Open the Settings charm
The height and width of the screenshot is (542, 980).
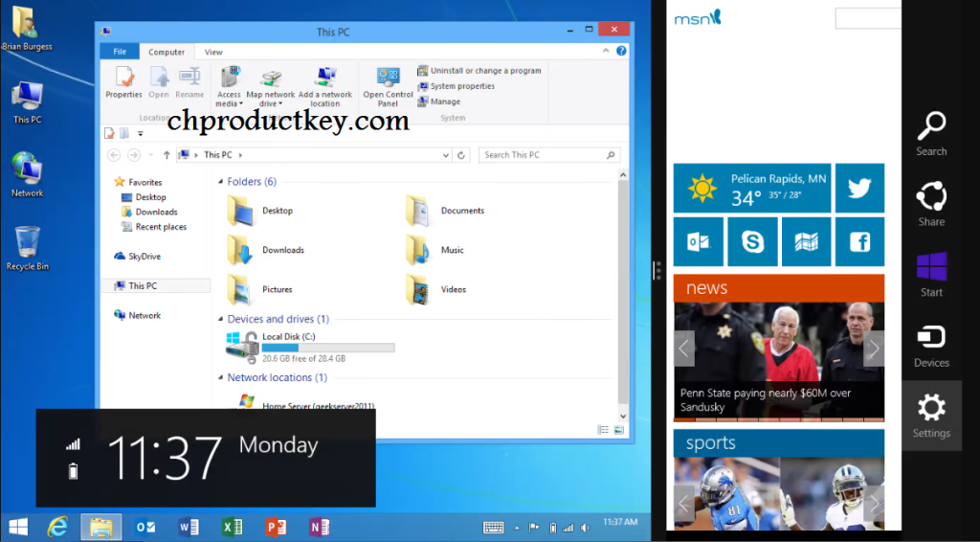point(931,416)
